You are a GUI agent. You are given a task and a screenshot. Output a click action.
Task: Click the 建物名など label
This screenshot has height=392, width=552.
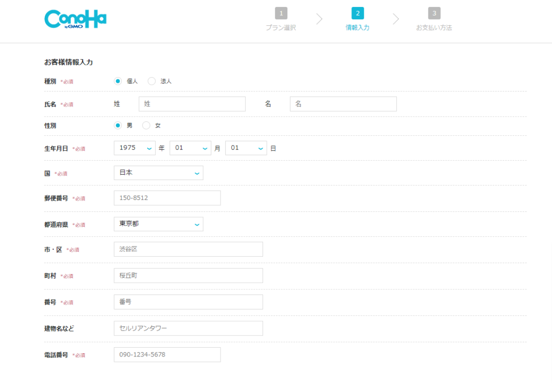pyautogui.click(x=59, y=328)
